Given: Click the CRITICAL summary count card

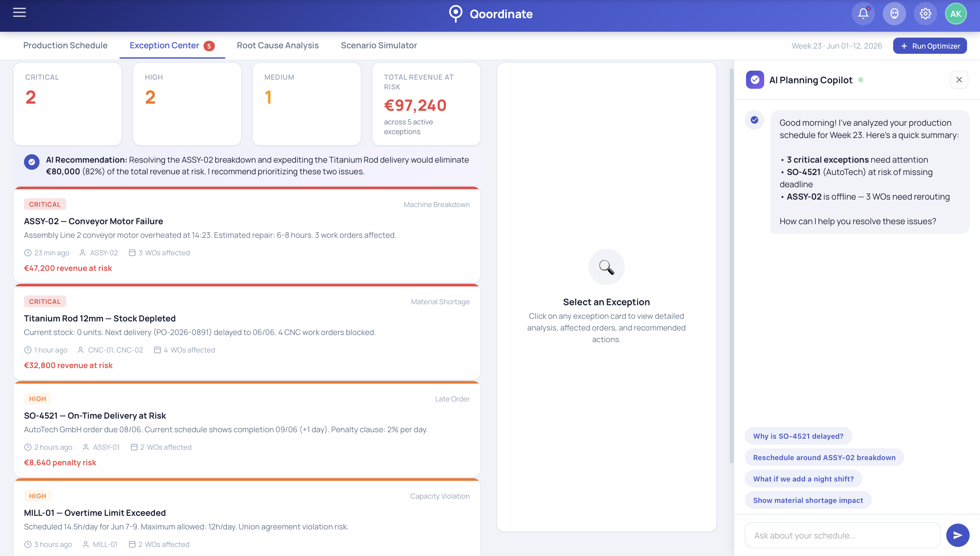Looking at the screenshot, I should click(68, 104).
